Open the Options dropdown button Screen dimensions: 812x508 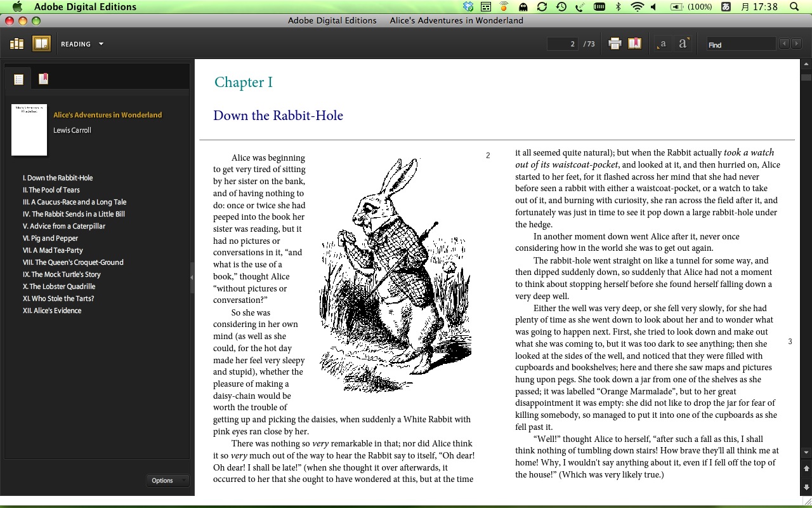pyautogui.click(x=168, y=480)
